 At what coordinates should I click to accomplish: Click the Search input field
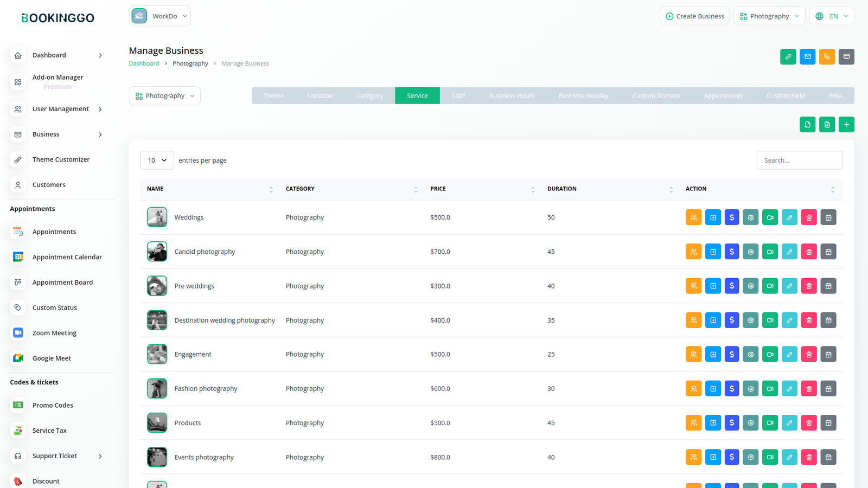[799, 160]
